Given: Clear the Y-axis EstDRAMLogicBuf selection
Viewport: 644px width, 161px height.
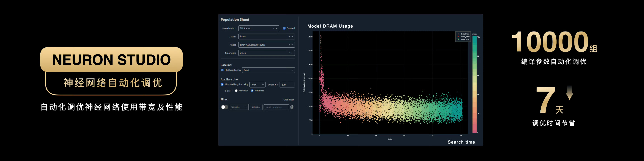Looking at the screenshot, I should [289, 45].
